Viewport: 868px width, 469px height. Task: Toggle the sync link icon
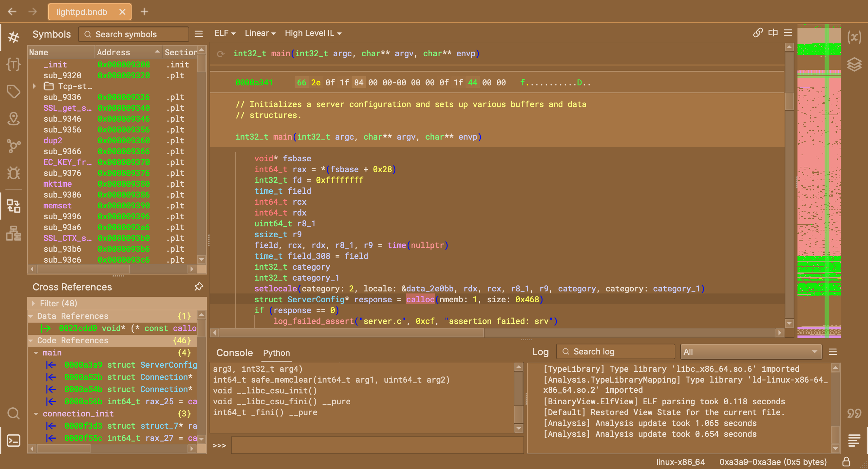758,33
